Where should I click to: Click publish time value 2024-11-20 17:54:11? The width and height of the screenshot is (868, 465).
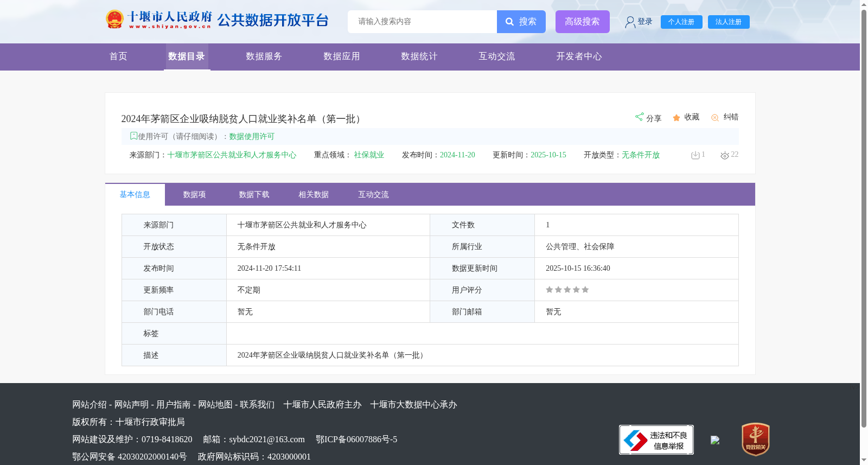269,269
